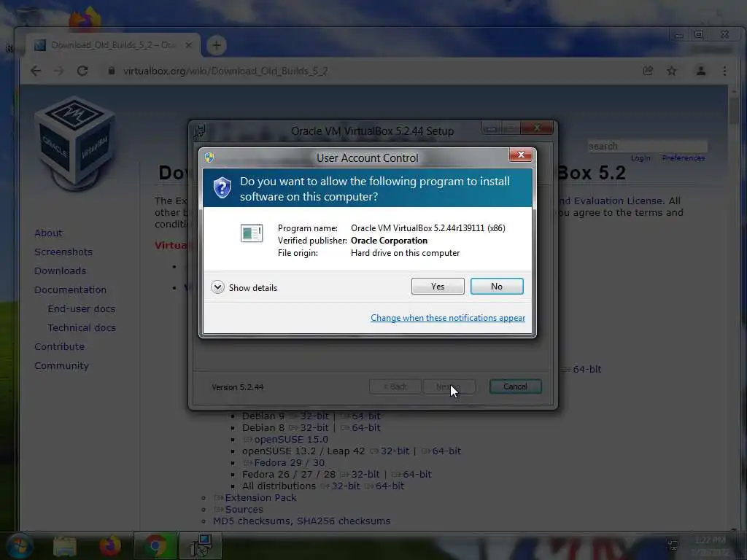The height and width of the screenshot is (560, 747).
Task: Open Technical docs sidebar link
Action: point(82,327)
